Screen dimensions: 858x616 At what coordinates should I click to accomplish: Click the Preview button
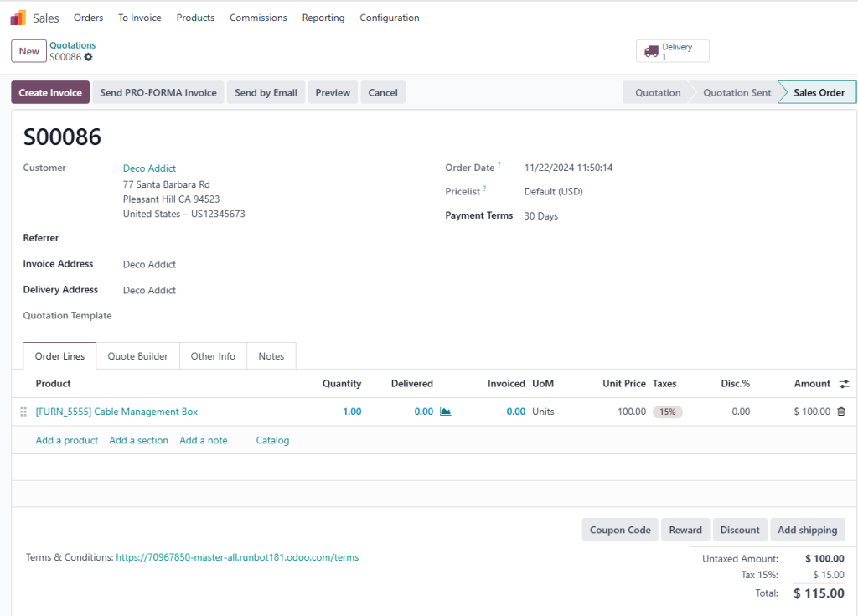click(x=333, y=92)
